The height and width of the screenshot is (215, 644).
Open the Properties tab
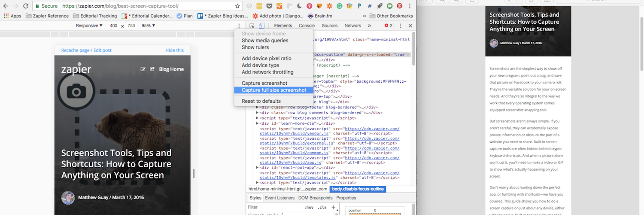pos(346,198)
